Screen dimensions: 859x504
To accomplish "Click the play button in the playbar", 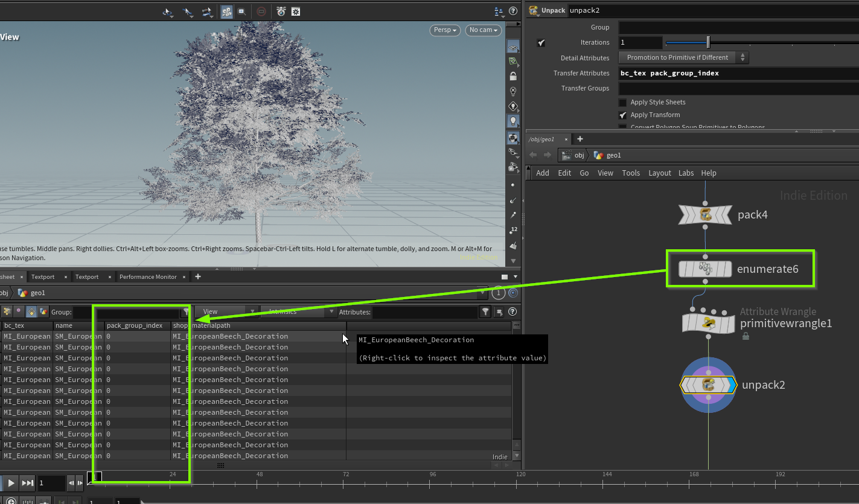I will coord(11,483).
